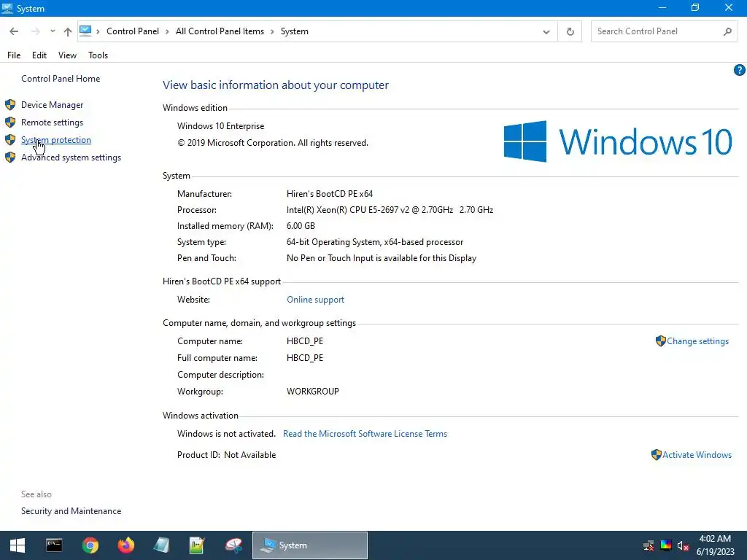Open help with the question mark icon
The image size is (747, 560).
(x=740, y=71)
